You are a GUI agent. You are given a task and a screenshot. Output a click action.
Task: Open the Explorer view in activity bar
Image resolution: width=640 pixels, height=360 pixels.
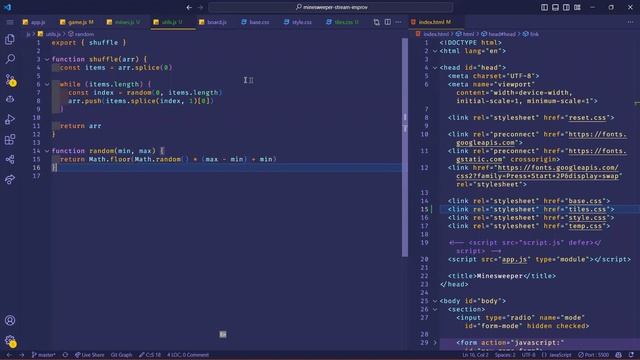10,39
